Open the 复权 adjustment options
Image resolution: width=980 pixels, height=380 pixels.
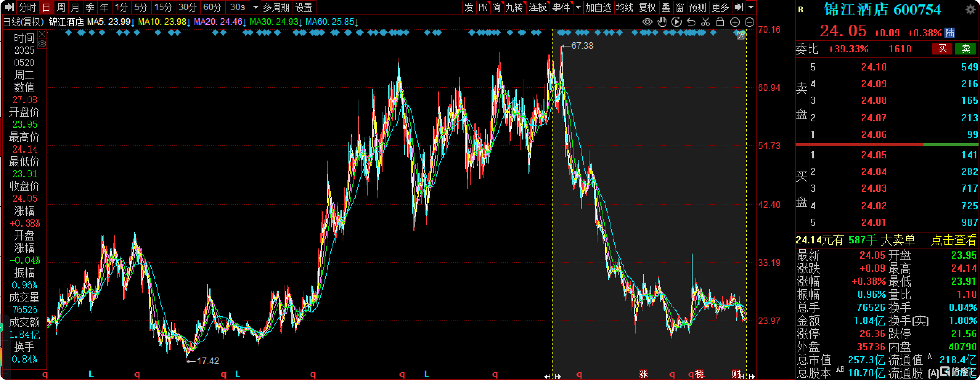[x=647, y=7]
